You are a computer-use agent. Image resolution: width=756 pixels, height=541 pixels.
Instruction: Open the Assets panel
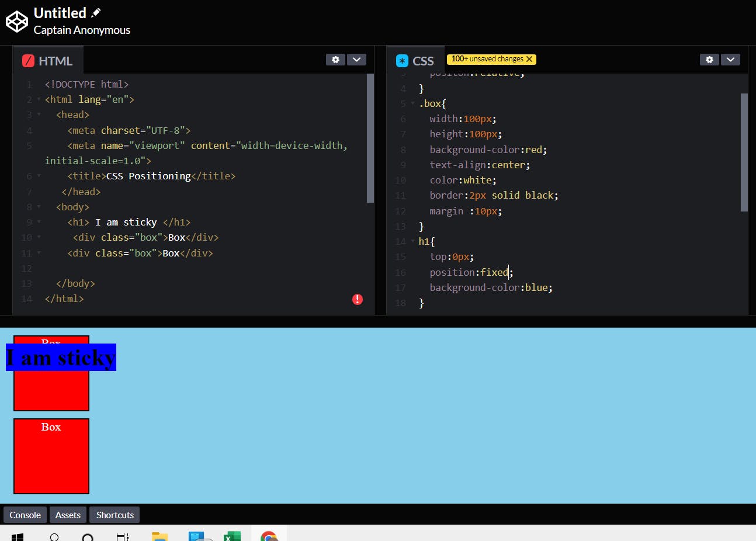click(x=68, y=515)
